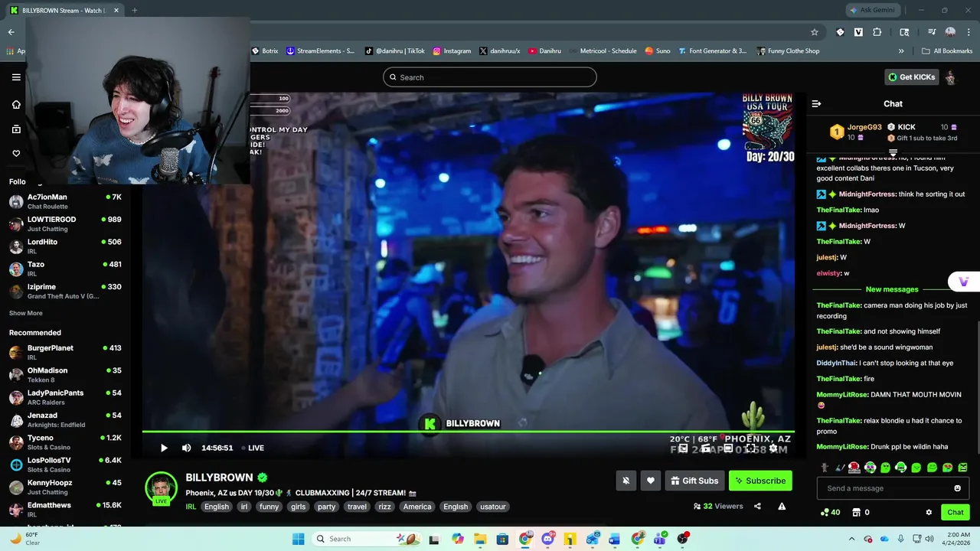The height and width of the screenshot is (551, 980).
Task: Open the Browse icon in left sidebar
Action: point(16,129)
